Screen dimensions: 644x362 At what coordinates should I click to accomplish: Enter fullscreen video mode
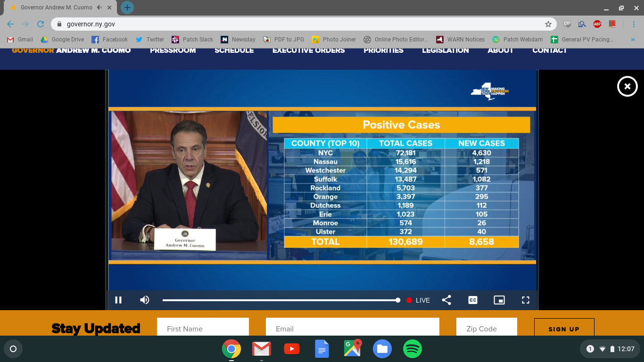(526, 300)
